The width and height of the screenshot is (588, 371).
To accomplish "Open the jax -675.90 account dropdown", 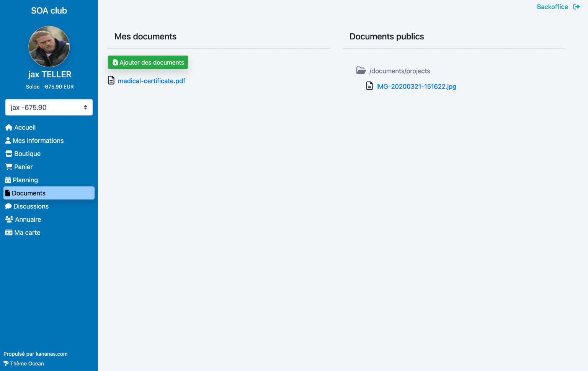I will tap(49, 107).
